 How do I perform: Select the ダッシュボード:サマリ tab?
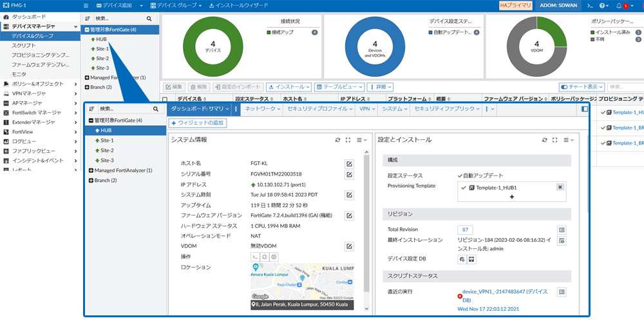click(199, 109)
